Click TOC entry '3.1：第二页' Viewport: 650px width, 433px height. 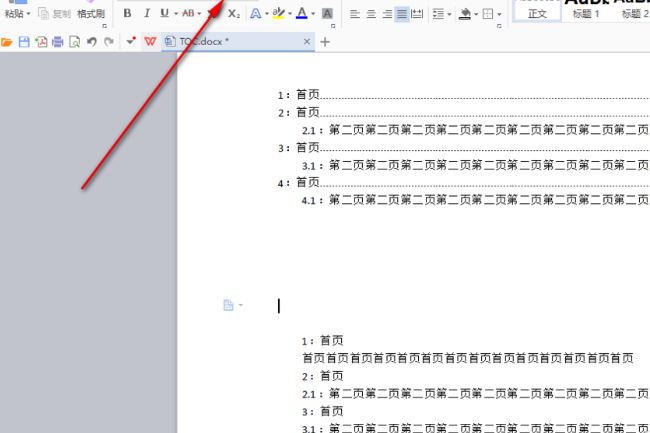(475, 165)
